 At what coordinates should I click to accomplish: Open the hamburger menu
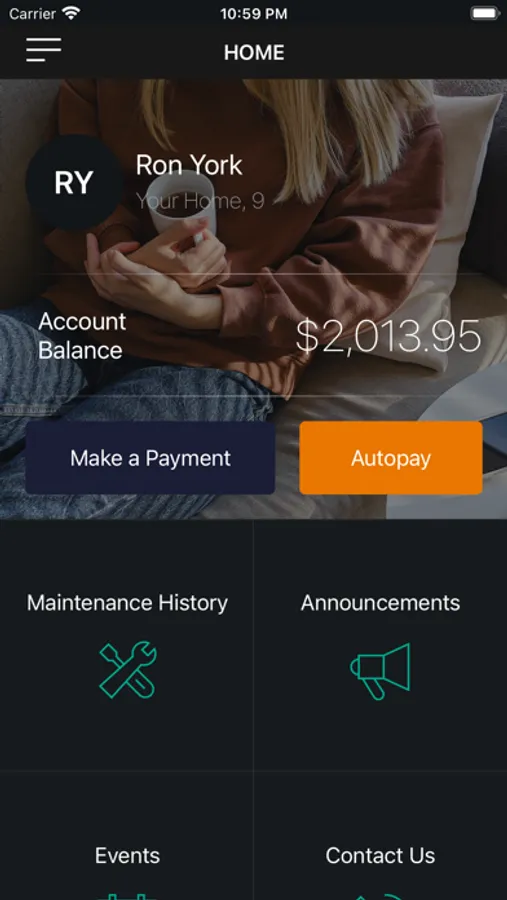click(43, 50)
